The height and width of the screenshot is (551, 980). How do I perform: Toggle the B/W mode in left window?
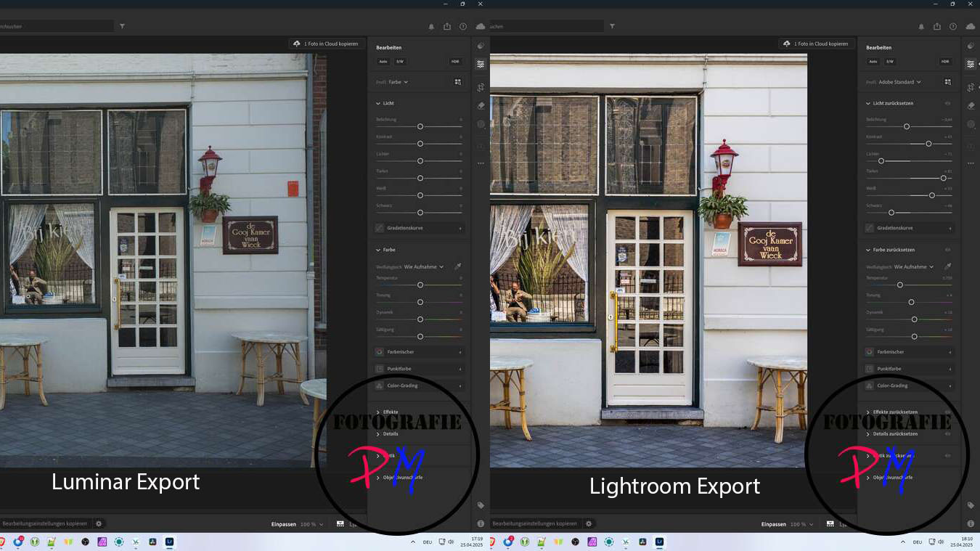(x=400, y=62)
